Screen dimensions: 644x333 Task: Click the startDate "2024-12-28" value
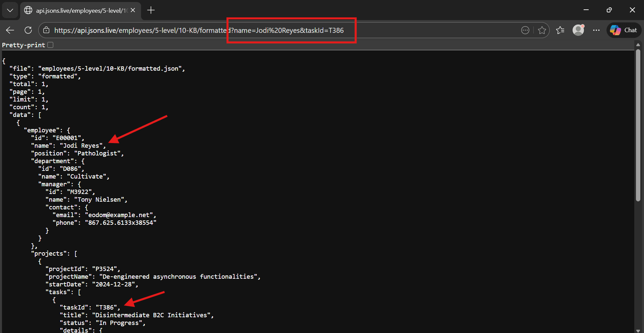[x=114, y=284]
